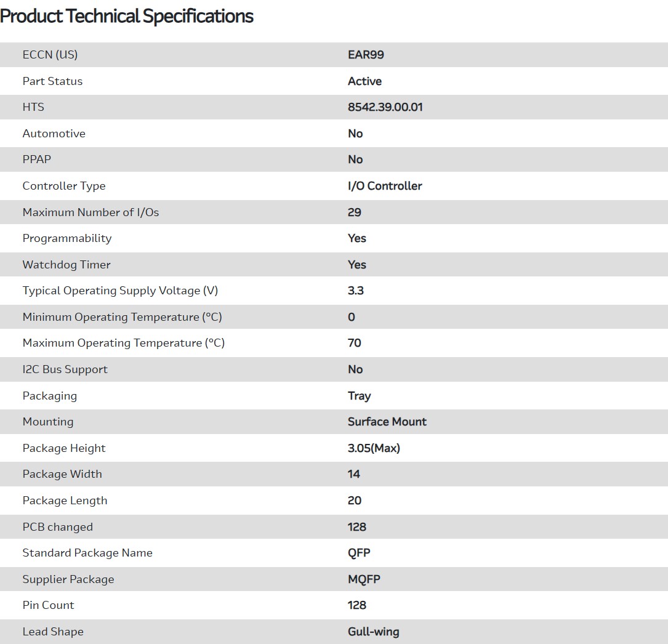668x644 pixels.
Task: Click the Gull-wing lead shape value
Action: coord(373,632)
